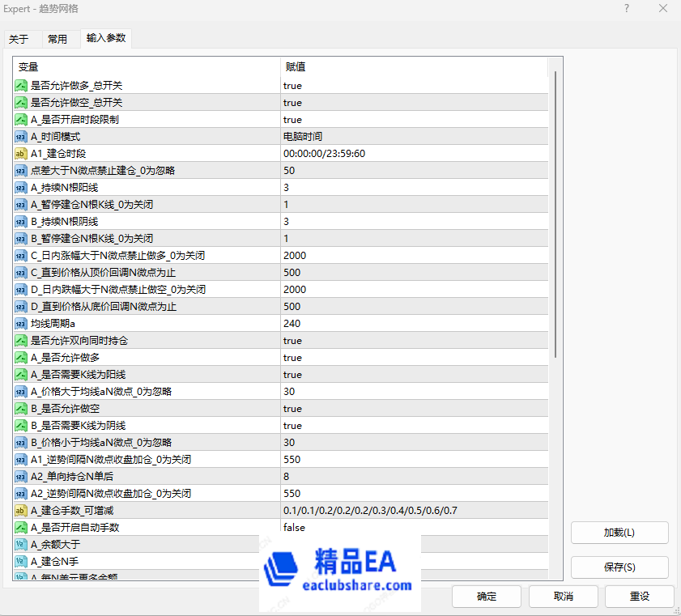Click the string 'ab' icon beside A1_建仓时段
The image size is (681, 616).
(x=21, y=154)
